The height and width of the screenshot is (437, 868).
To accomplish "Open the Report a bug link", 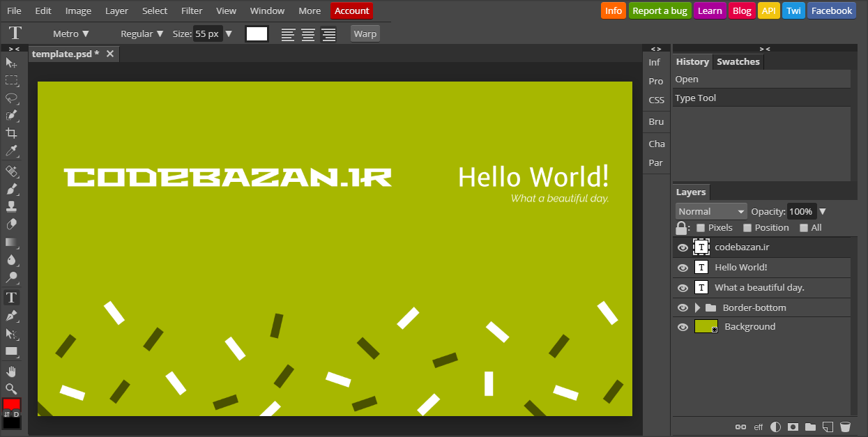I will coord(660,10).
